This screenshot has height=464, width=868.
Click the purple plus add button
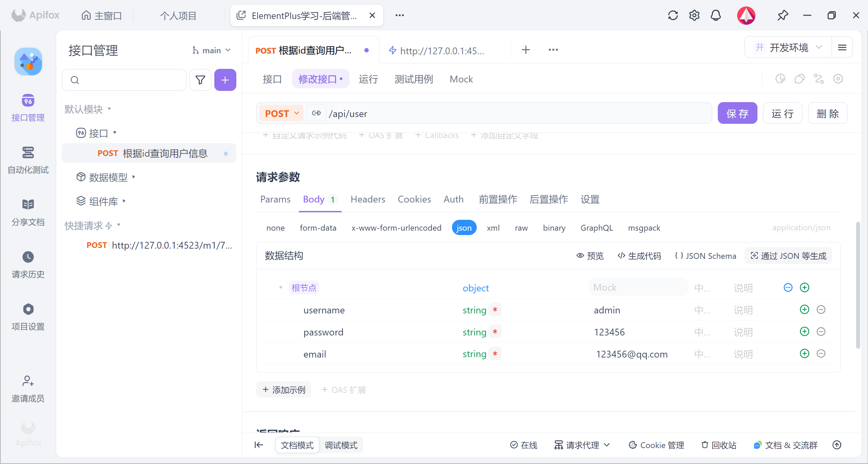[225, 80]
